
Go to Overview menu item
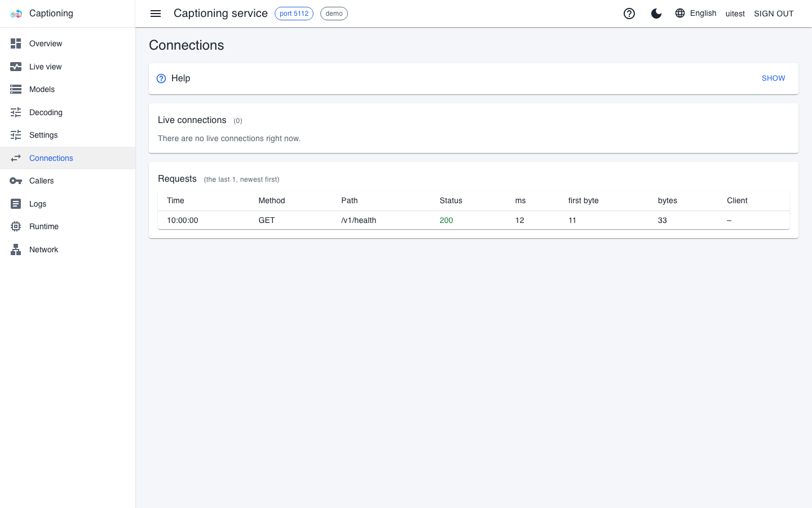68,43
